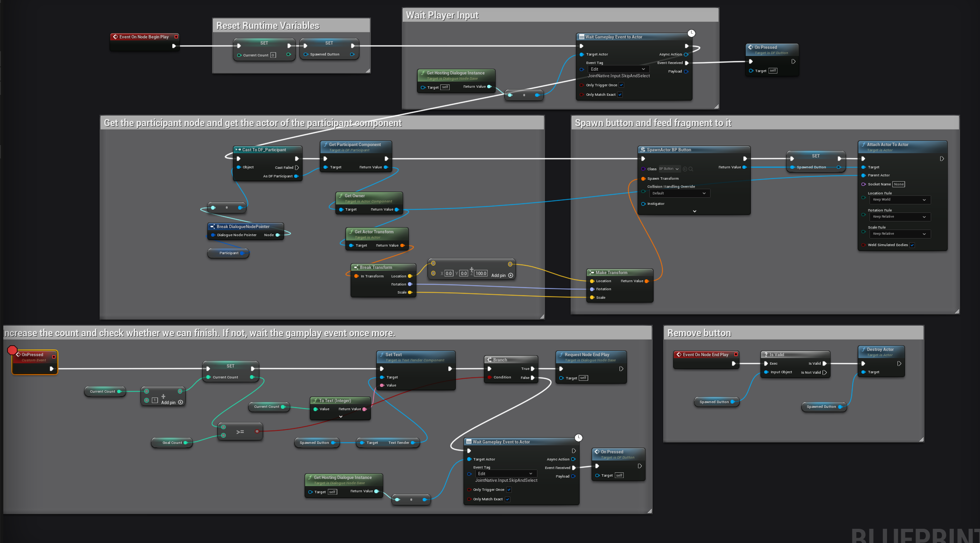Toggle Only Match Exact on the bottom Wait node
This screenshot has height=543, width=980.
(x=508, y=499)
